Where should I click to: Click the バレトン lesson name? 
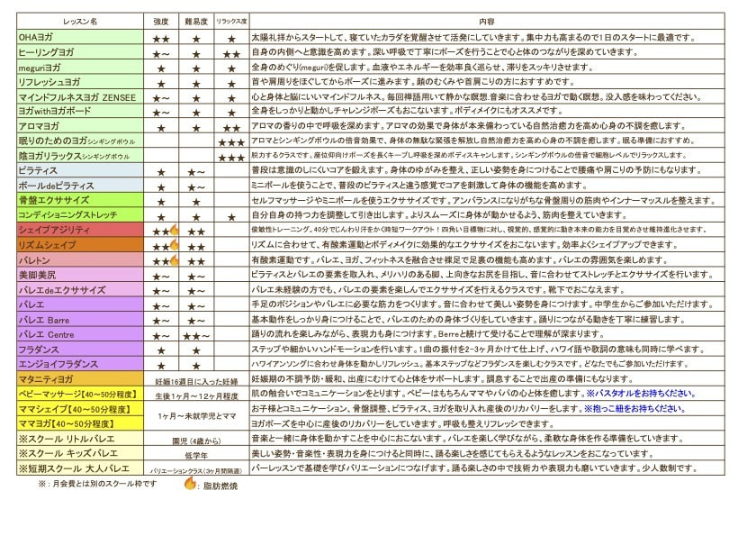pos(34,260)
